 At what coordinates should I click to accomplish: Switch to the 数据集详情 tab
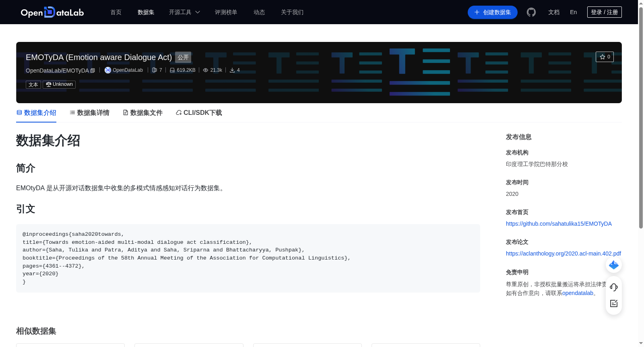click(x=89, y=113)
